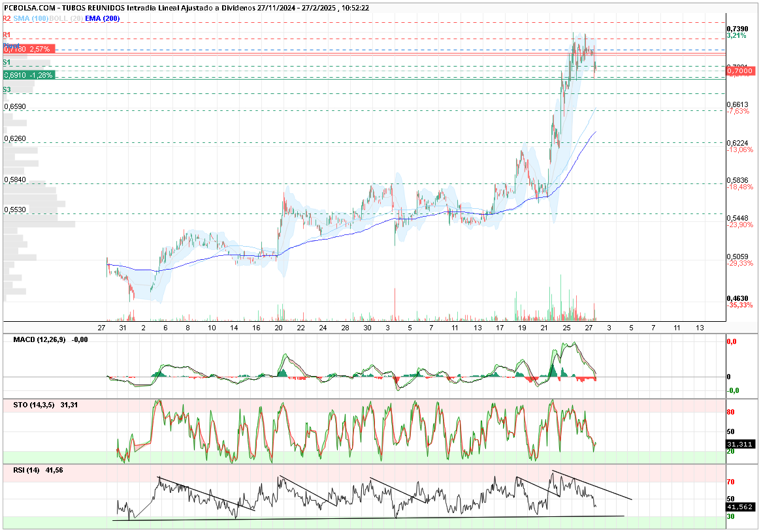
Task: Click the S1 support level label
Action: [7, 63]
